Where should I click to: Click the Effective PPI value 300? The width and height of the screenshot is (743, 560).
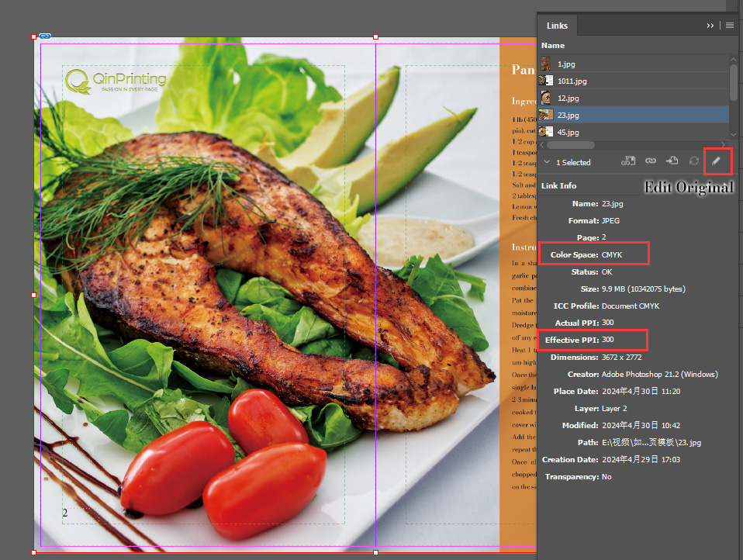coord(607,340)
